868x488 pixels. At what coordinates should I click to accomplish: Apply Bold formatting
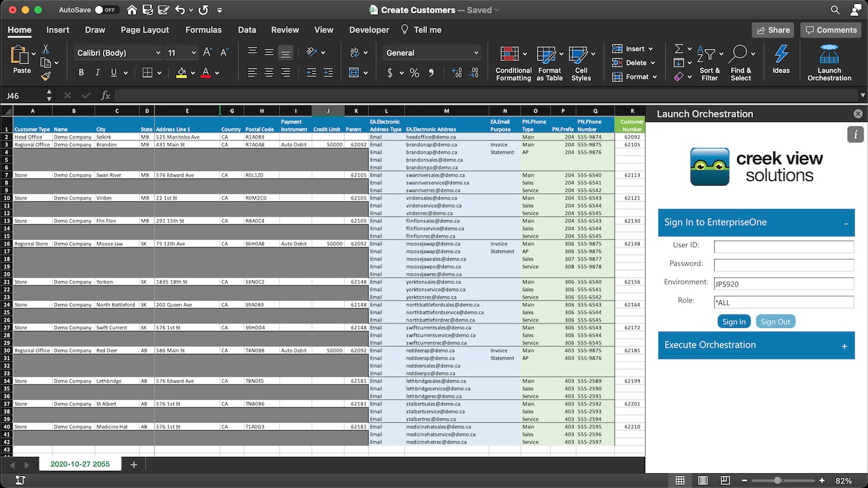[x=81, y=73]
